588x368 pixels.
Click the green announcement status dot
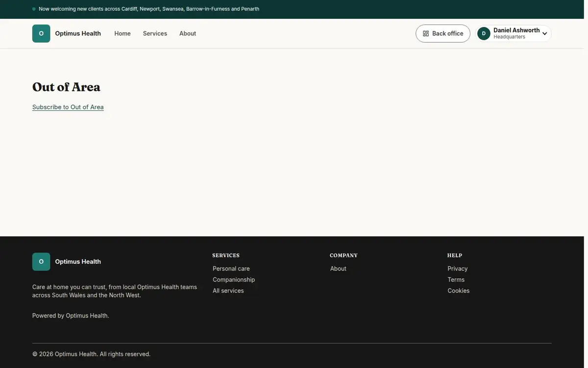click(34, 9)
